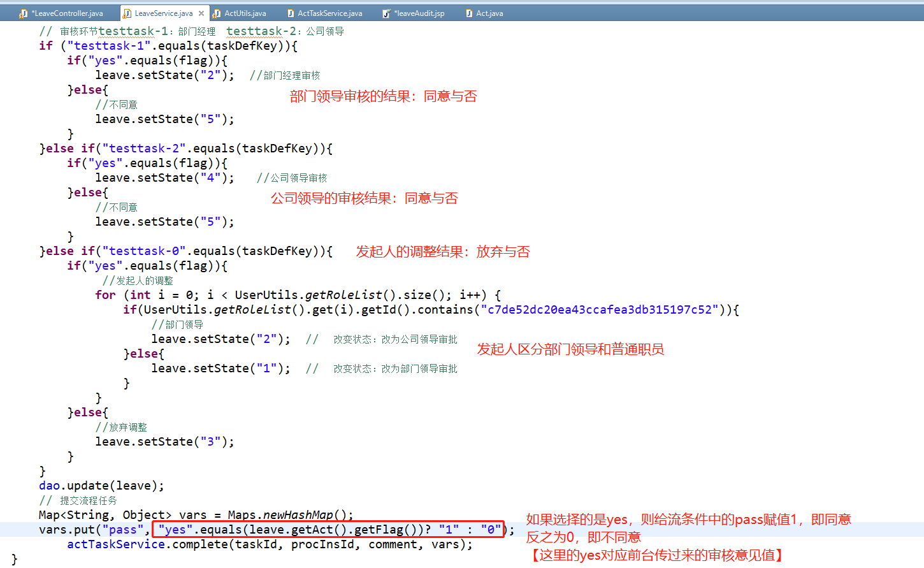Click the red-boxed expression in the vars.put line

328,529
